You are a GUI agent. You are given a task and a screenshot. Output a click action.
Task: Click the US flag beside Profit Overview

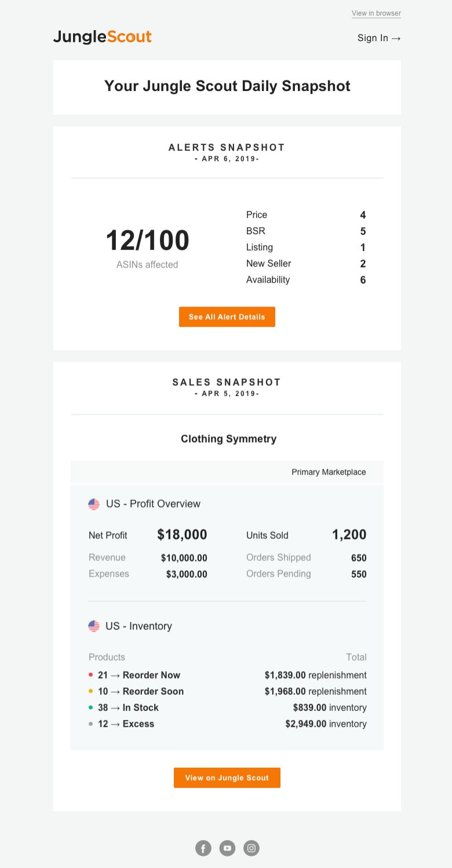(94, 504)
